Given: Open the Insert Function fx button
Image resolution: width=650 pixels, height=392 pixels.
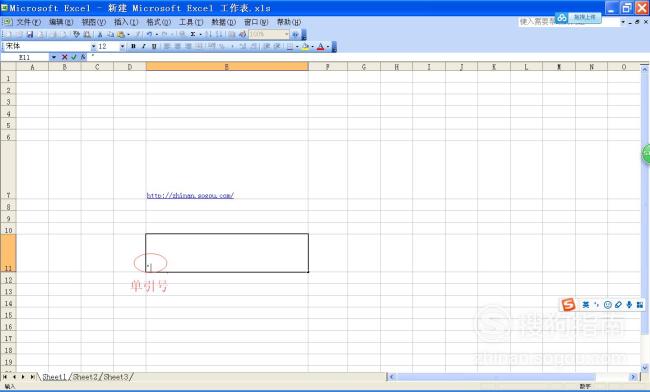Looking at the screenshot, I should pos(83,57).
